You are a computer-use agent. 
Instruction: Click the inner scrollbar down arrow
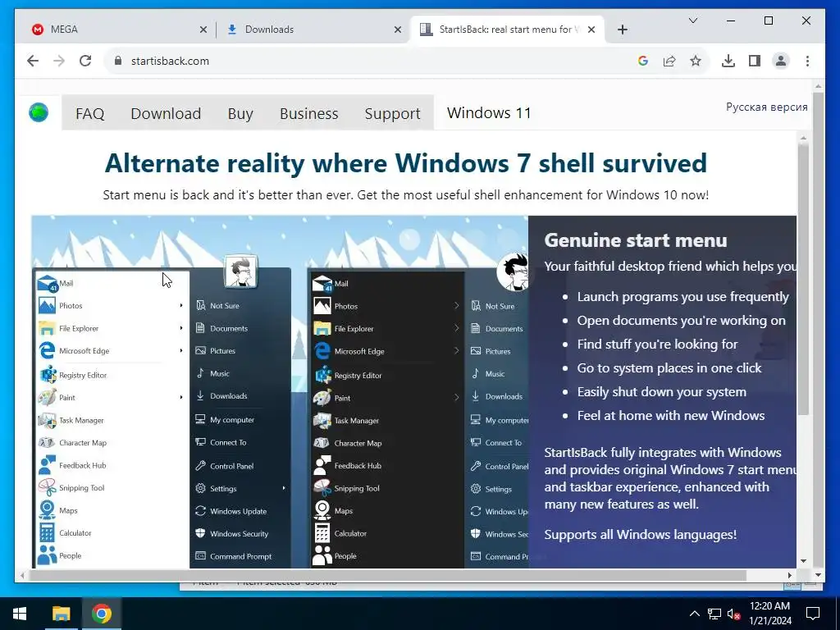803,561
